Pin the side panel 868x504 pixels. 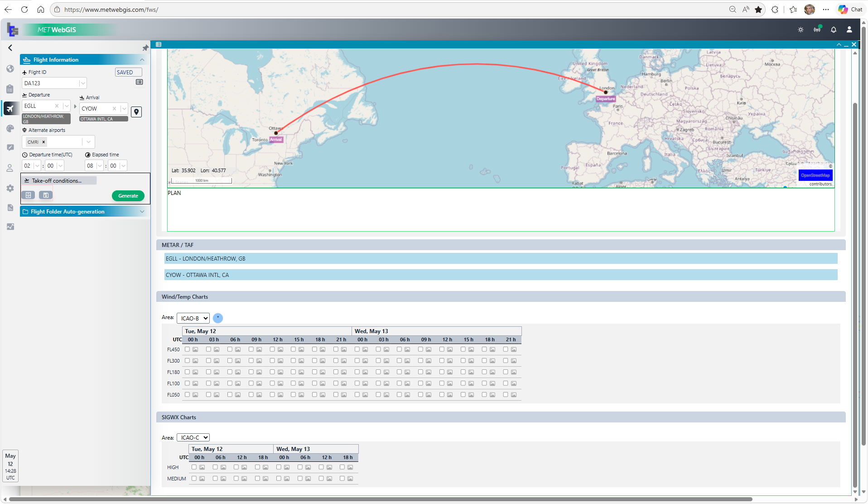[x=145, y=48]
